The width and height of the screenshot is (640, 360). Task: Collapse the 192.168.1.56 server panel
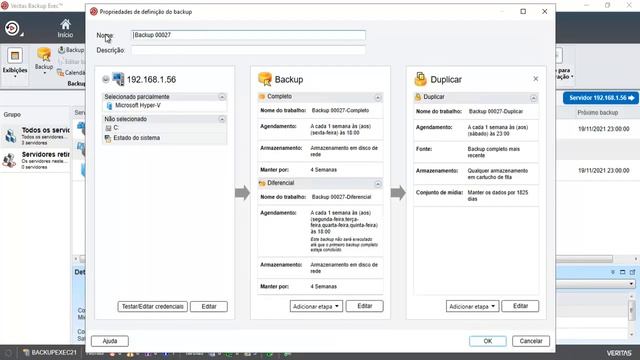(x=106, y=79)
